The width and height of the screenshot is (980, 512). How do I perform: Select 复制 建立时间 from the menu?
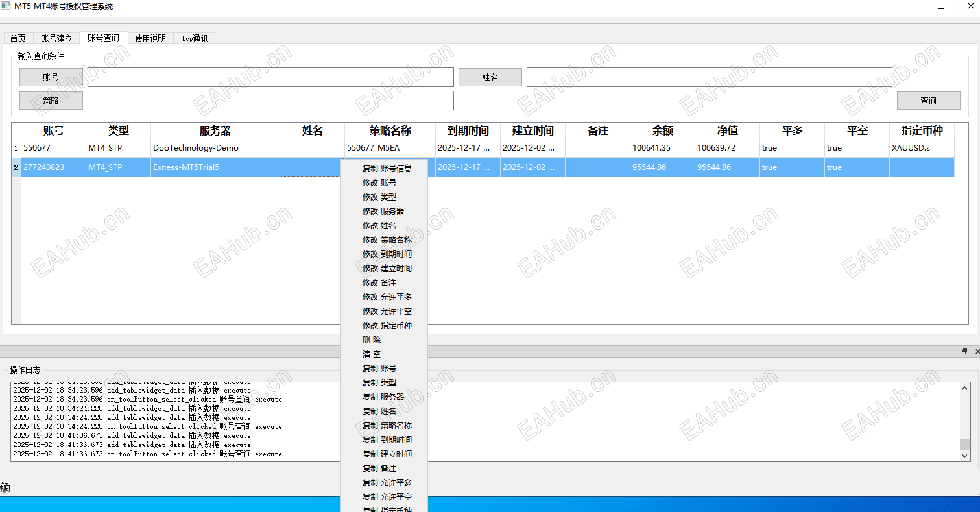pyautogui.click(x=384, y=454)
